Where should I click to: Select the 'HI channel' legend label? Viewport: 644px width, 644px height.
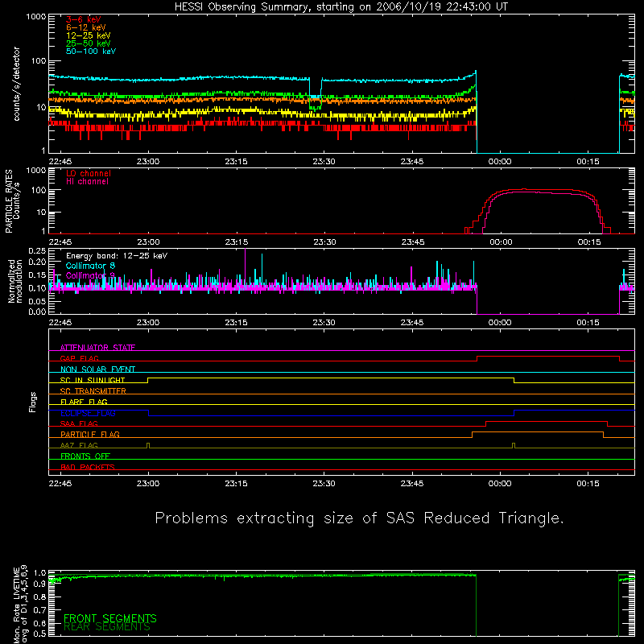coord(87,182)
